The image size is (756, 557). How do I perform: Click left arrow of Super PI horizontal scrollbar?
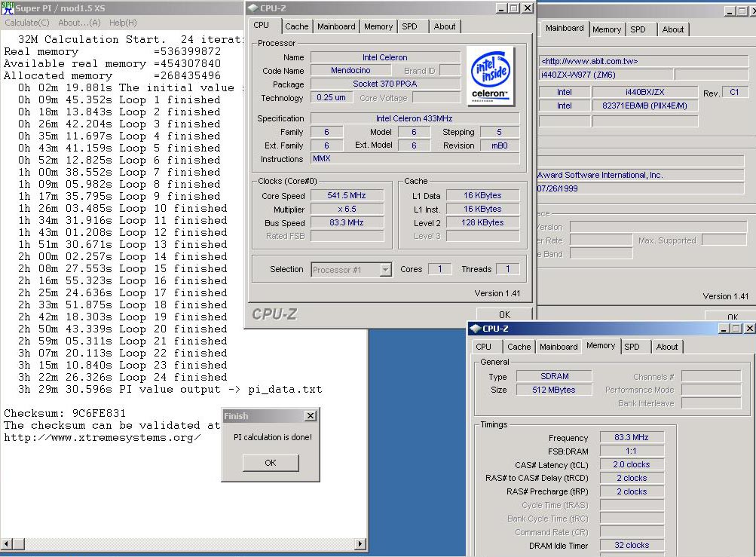coord(6,543)
